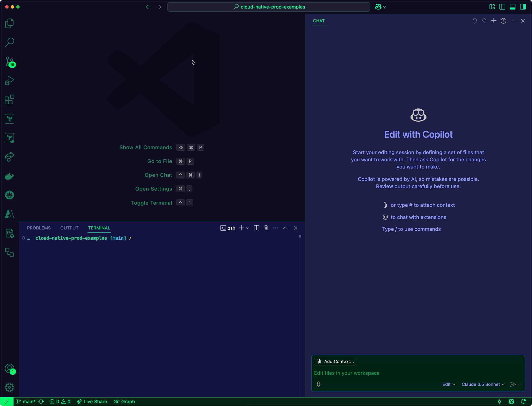This screenshot has height=406, width=532.
Task: Open the Search view in activity bar
Action: [x=10, y=42]
